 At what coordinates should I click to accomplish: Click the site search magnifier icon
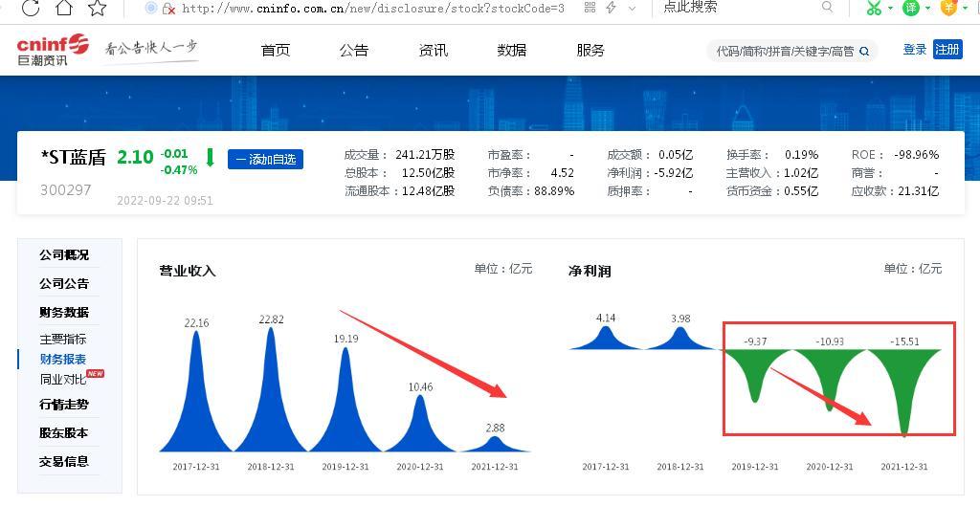coord(864,52)
